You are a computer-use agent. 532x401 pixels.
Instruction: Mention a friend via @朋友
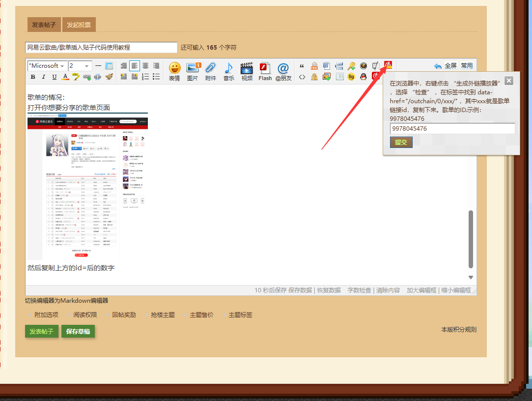(x=283, y=71)
